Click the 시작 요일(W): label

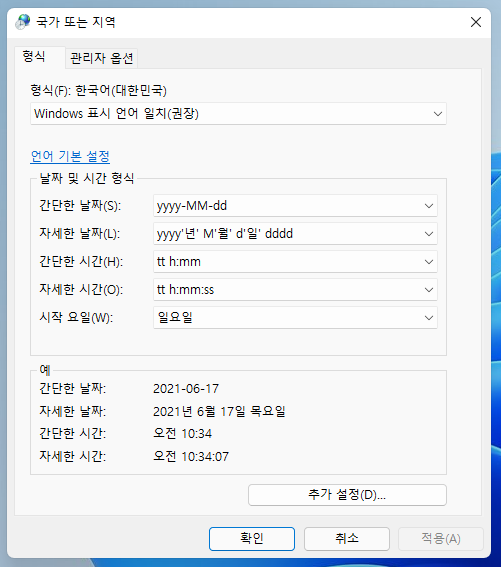click(x=76, y=317)
